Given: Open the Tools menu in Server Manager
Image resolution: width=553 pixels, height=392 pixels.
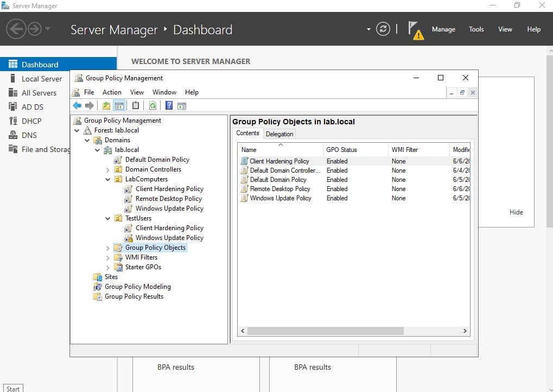Looking at the screenshot, I should pos(476,29).
